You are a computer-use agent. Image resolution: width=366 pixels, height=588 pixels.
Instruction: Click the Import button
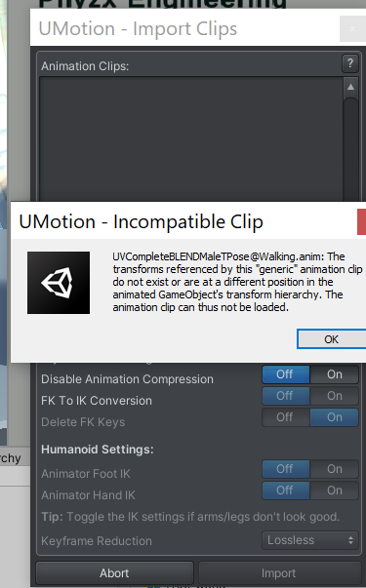point(278,573)
